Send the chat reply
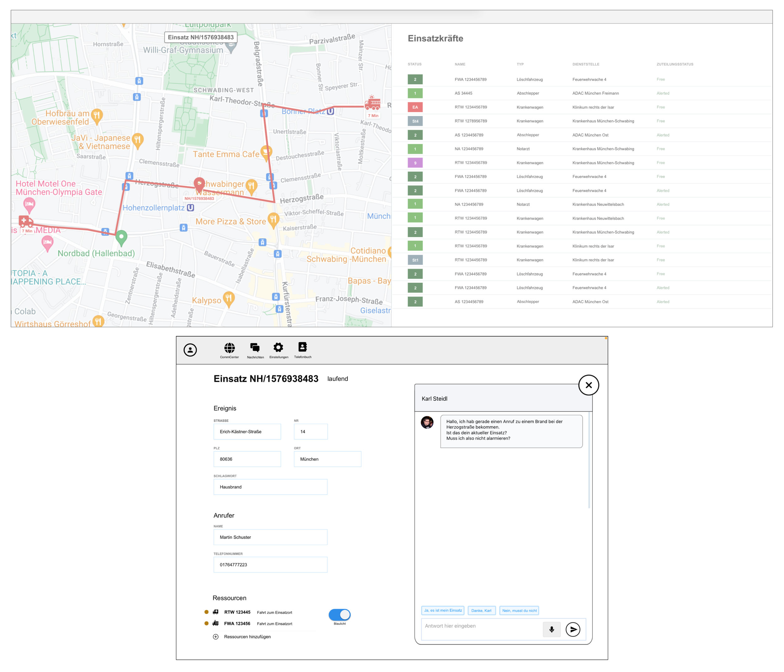 pos(573,629)
